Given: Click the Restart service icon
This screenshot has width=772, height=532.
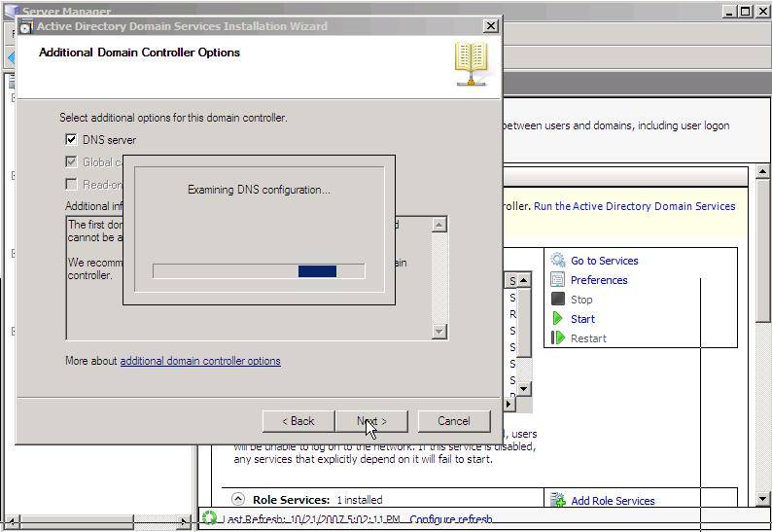Looking at the screenshot, I should click(558, 337).
